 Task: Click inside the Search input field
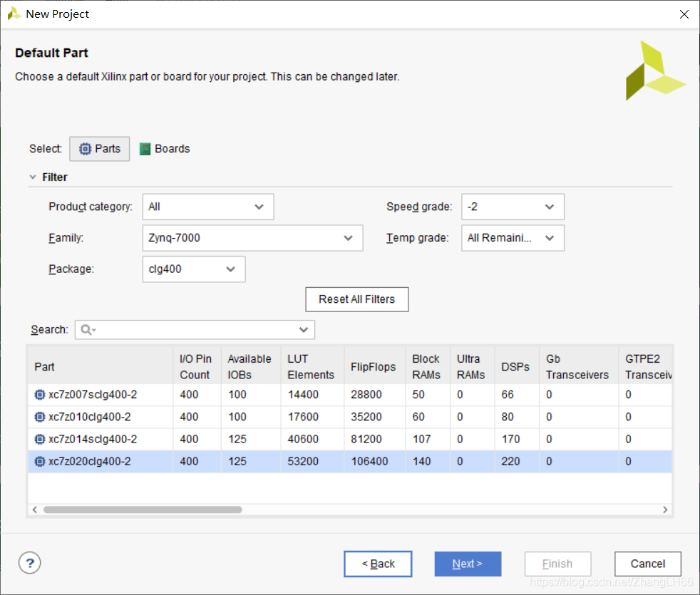[x=195, y=330]
